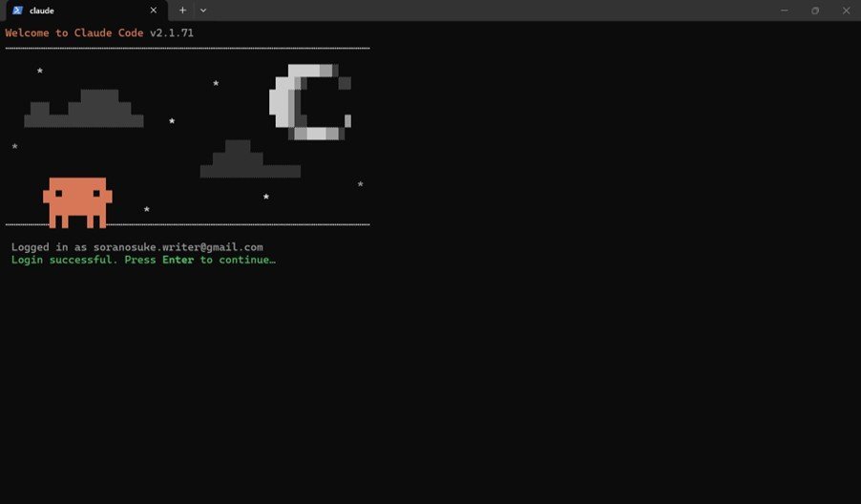The image size is (861, 504).
Task: Click the logged-in email soranosuke.writer@gmail.com
Action: 178,247
